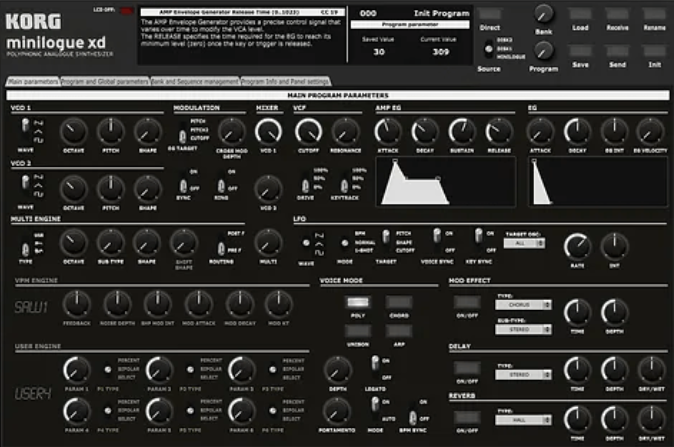
Task: Turn the VCO 1 Octave knob
Action: pos(74,132)
